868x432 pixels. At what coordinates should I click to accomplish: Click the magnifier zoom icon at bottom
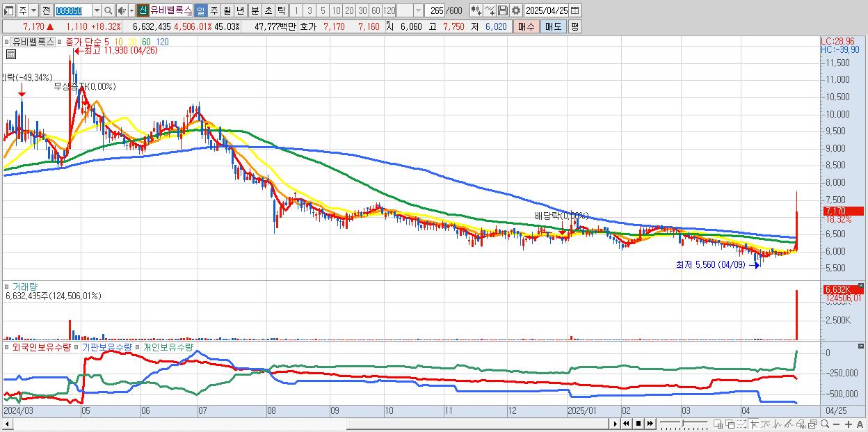coord(825,424)
